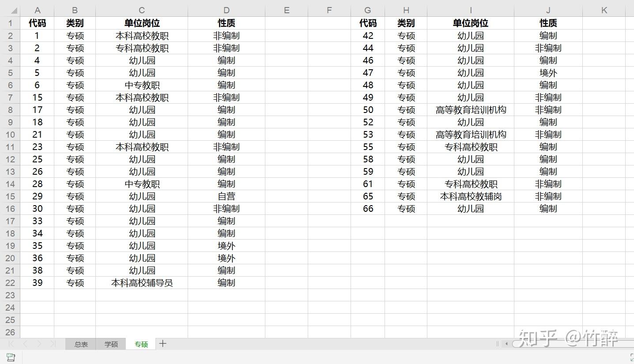Click the 专硕 cell in row 2 column B
The image size is (634, 364).
point(75,36)
